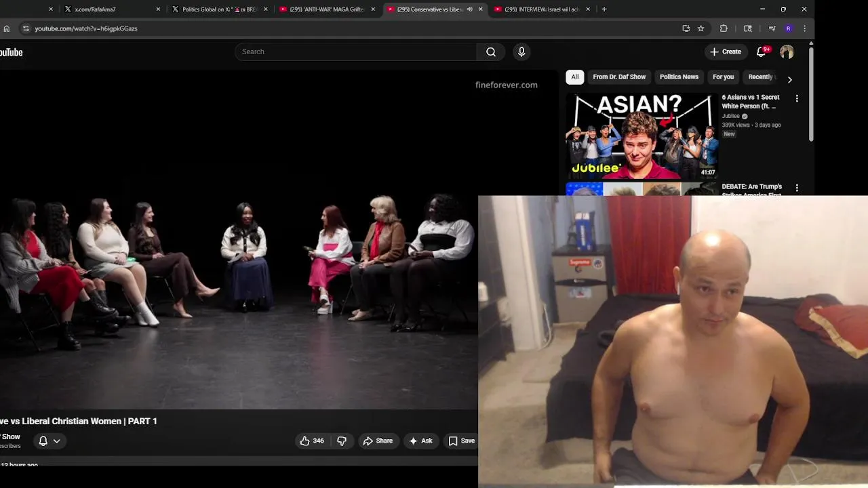Image resolution: width=868 pixels, height=488 pixels.
Task: Close the Politics Global on X tab
Action: click(x=266, y=9)
